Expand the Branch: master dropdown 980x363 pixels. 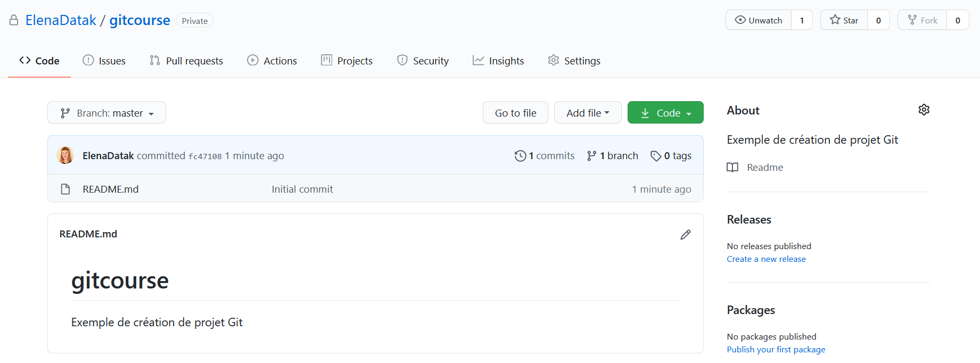pyautogui.click(x=106, y=113)
